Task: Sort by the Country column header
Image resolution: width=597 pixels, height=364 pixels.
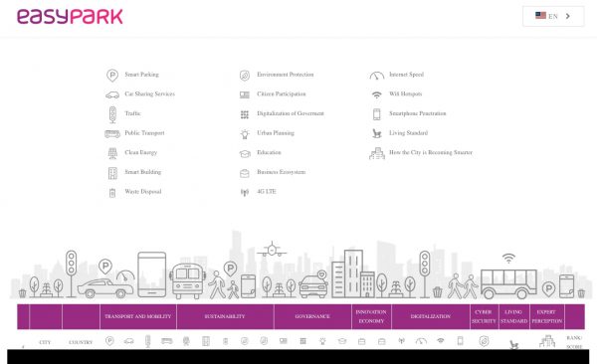Action: (81, 342)
